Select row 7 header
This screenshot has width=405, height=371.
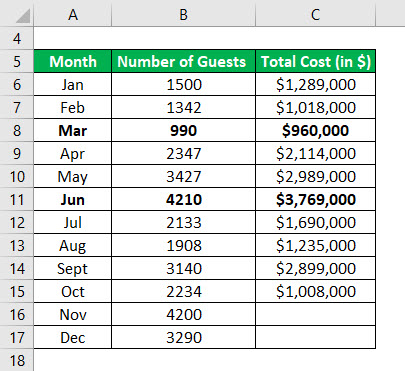[x=17, y=107]
